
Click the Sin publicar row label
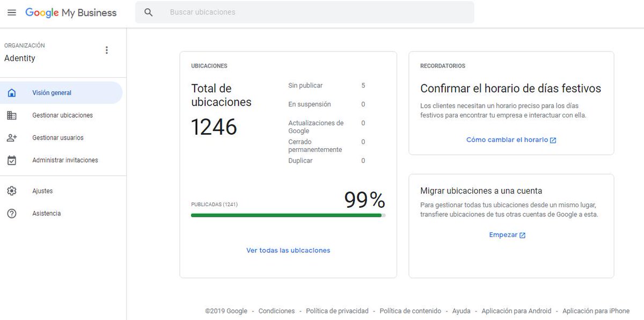(305, 85)
